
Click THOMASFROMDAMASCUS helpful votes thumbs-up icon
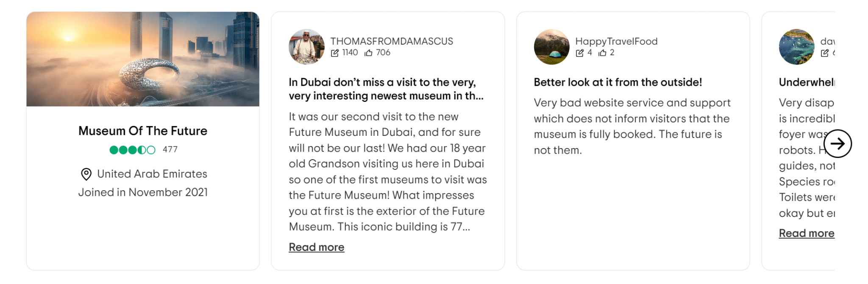[369, 53]
